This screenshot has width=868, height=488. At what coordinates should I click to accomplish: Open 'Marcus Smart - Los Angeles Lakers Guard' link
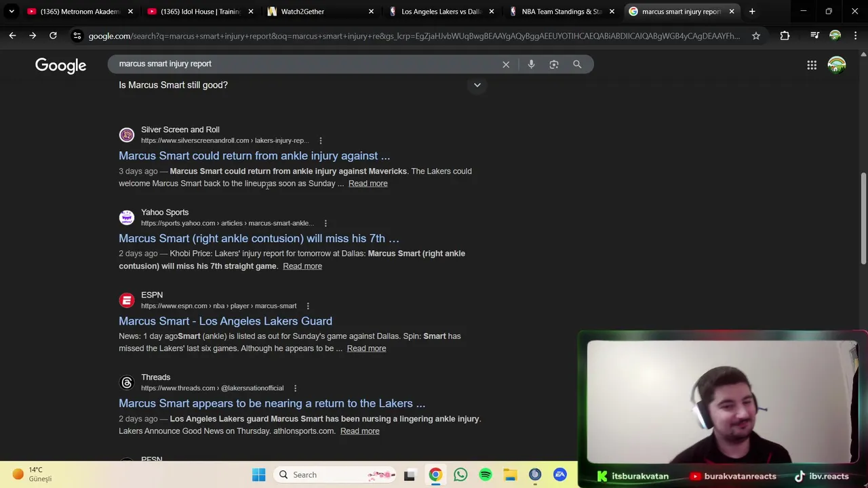pyautogui.click(x=225, y=321)
